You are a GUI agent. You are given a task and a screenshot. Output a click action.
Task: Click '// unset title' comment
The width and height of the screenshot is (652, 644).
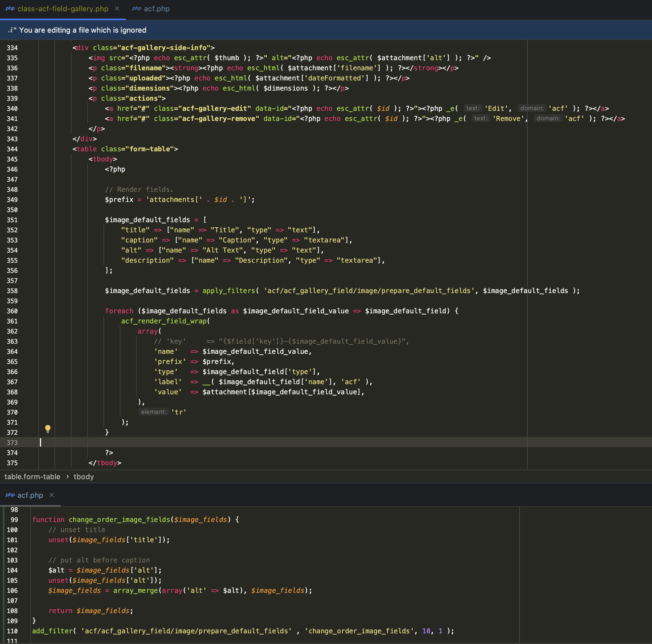(77, 530)
